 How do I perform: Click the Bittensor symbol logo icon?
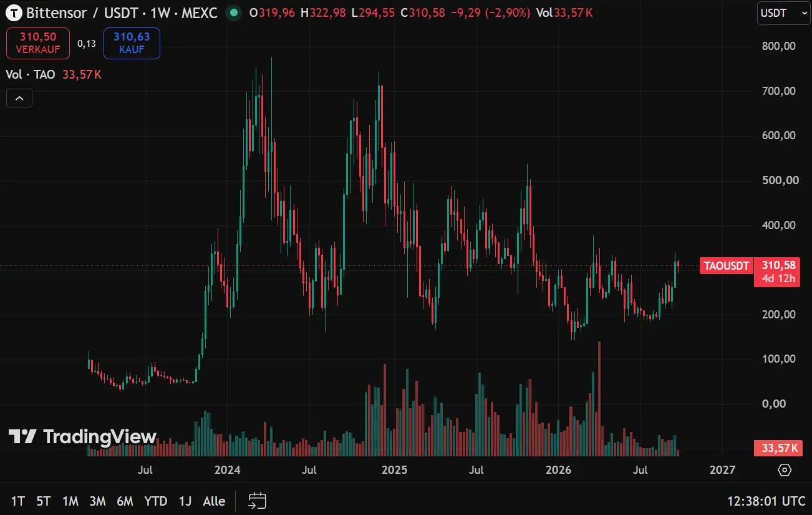click(x=14, y=12)
